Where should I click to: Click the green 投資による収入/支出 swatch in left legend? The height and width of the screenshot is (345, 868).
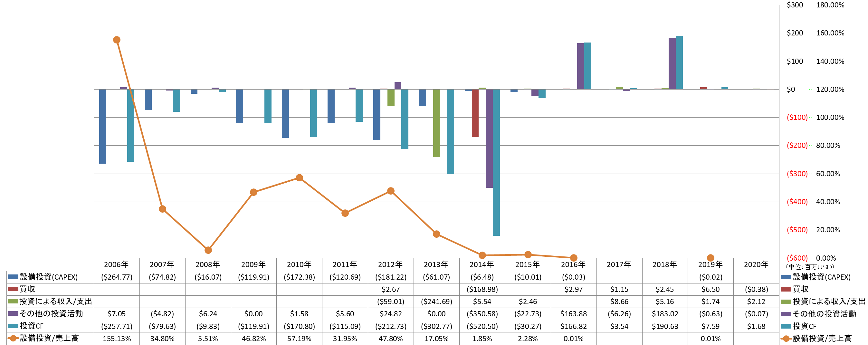click(x=13, y=301)
